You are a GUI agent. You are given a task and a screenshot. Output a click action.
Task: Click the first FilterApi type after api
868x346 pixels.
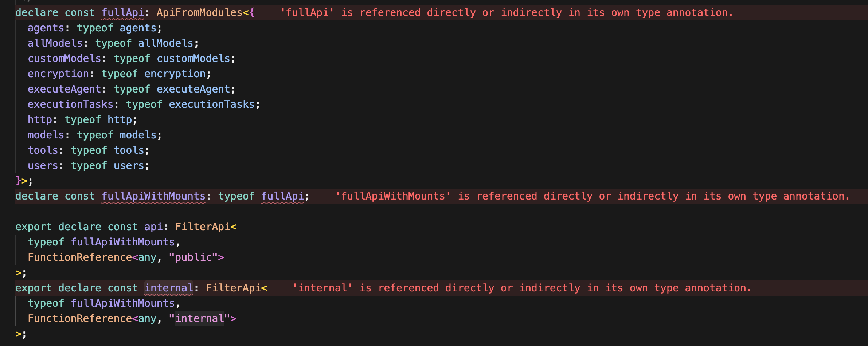coord(203,227)
